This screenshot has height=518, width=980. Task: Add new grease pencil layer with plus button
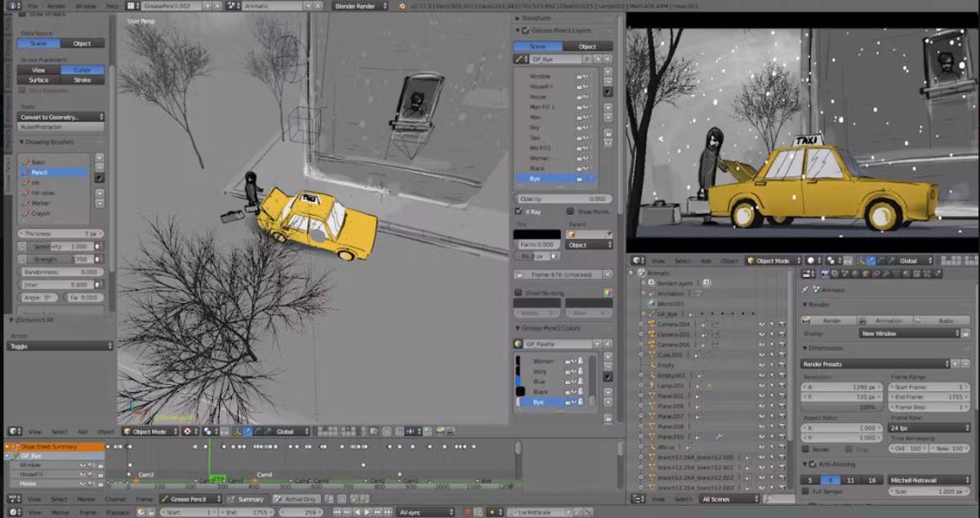(608, 71)
